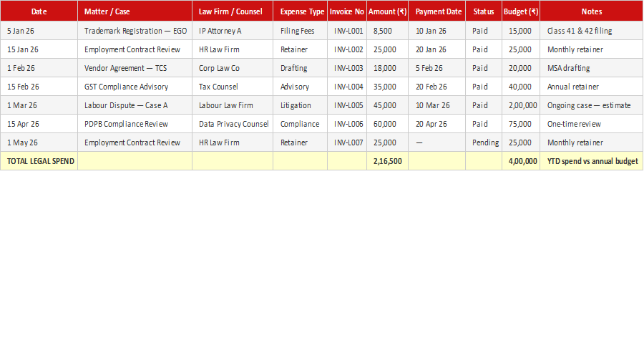Viewport: 644px width, 358px height.
Task: Click the Notes column header
Action: [x=592, y=11]
